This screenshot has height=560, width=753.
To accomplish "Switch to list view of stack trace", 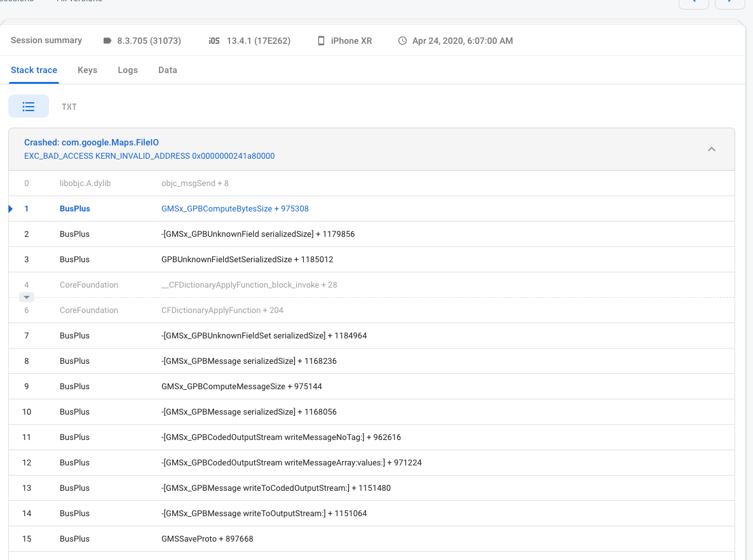I will click(29, 107).
